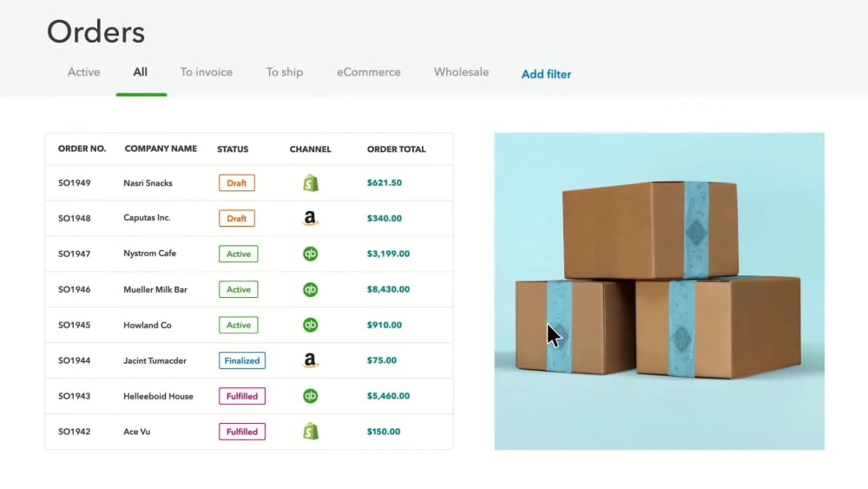Screen dimensions: 868x489
Task: Click the QuickBooks icon for Helleboid House
Action: point(311,396)
